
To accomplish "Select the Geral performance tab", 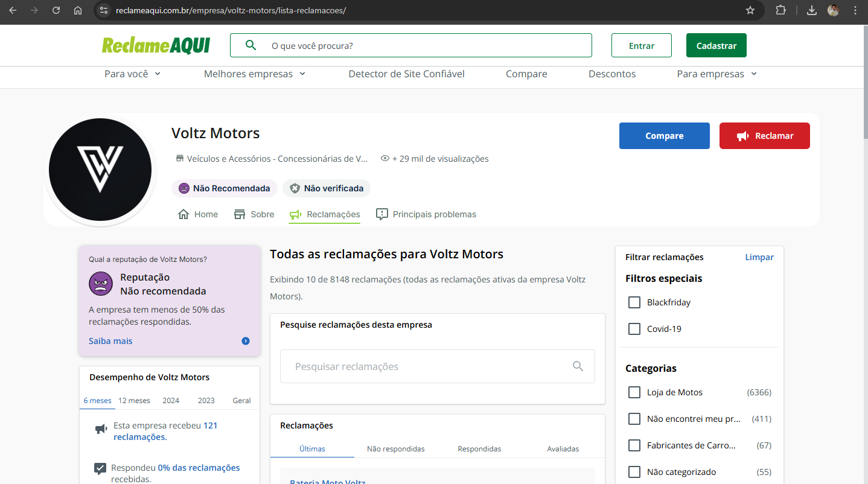I will tap(242, 400).
